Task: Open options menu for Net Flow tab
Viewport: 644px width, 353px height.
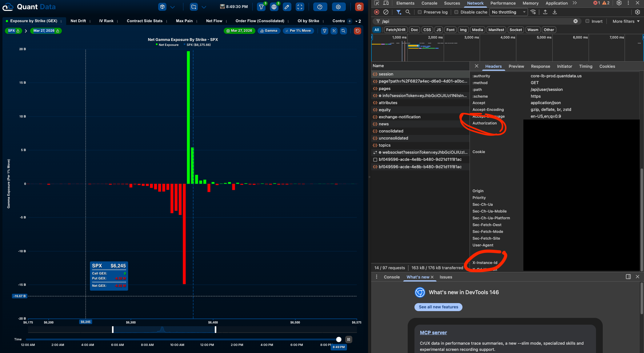Action: click(x=226, y=21)
